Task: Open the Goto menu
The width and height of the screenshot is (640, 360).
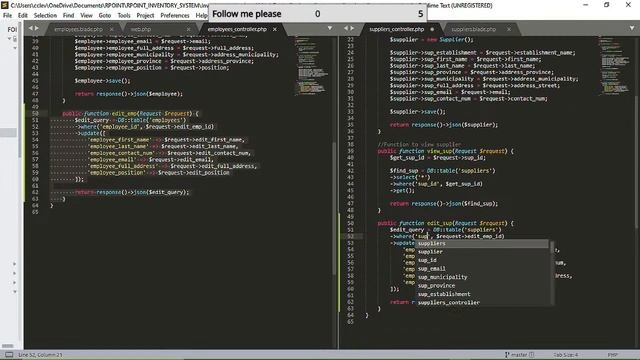Action: [x=104, y=16]
